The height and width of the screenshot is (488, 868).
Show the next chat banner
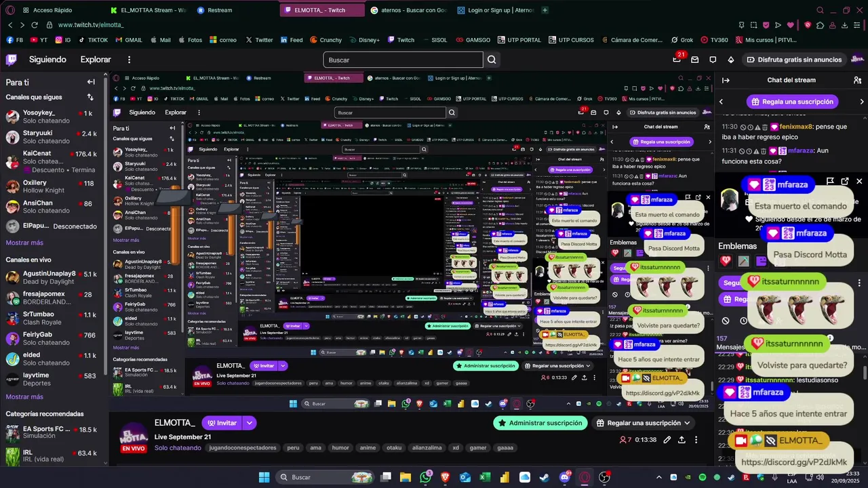click(x=862, y=102)
